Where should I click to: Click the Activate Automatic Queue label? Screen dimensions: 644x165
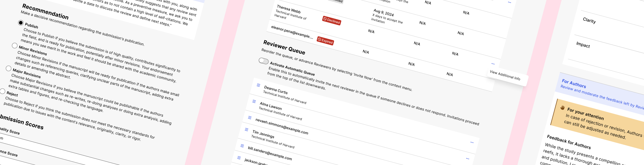point(292,68)
